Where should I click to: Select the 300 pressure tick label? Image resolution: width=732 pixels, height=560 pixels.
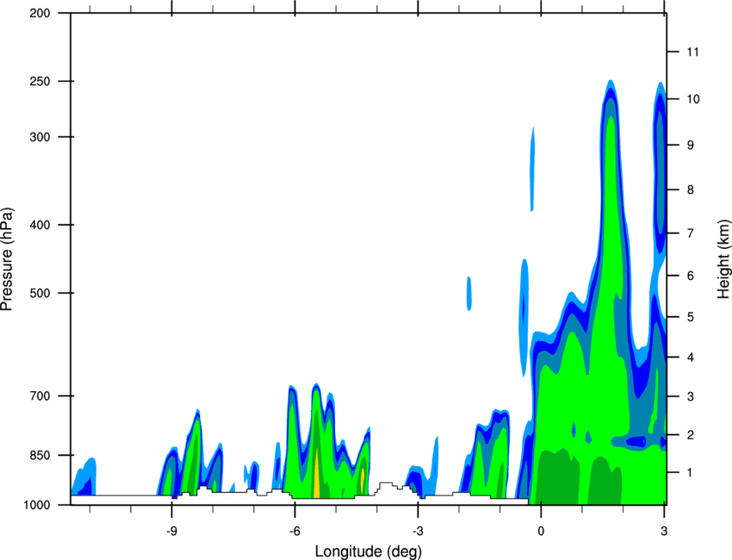pos(40,137)
